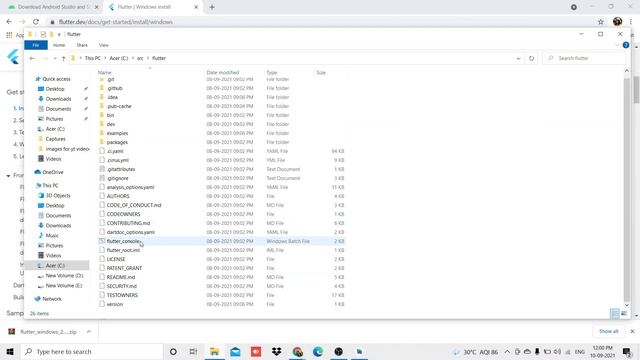Open the Windows Start menu
The image size is (640, 360).
click(x=10, y=351)
